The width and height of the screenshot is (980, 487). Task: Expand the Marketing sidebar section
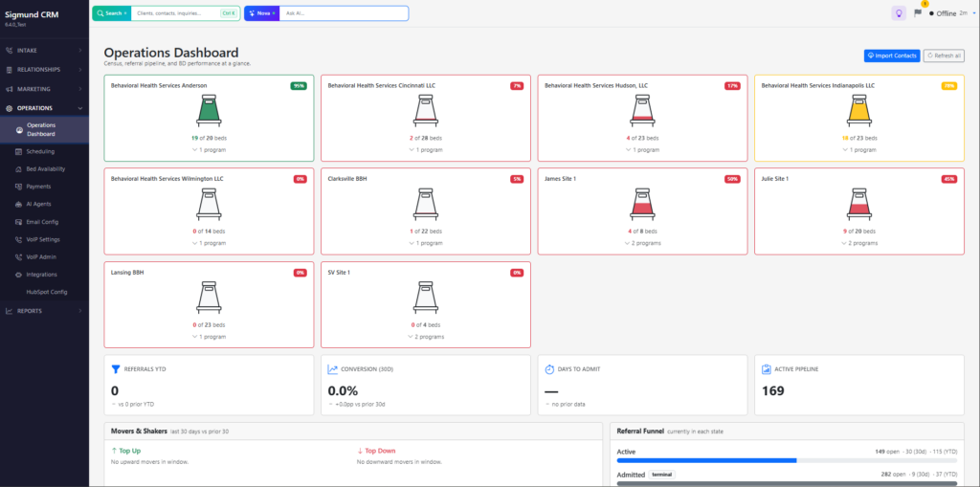click(x=80, y=89)
